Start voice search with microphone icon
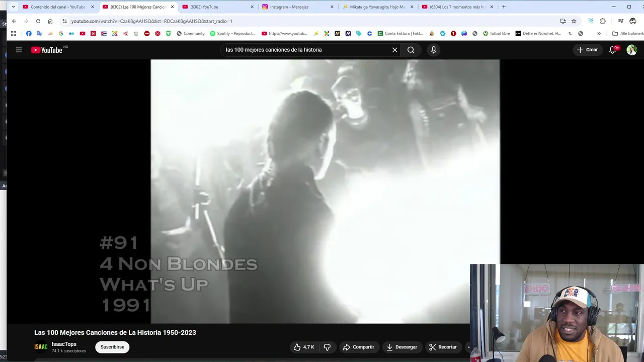The width and height of the screenshot is (644, 362). click(434, 50)
